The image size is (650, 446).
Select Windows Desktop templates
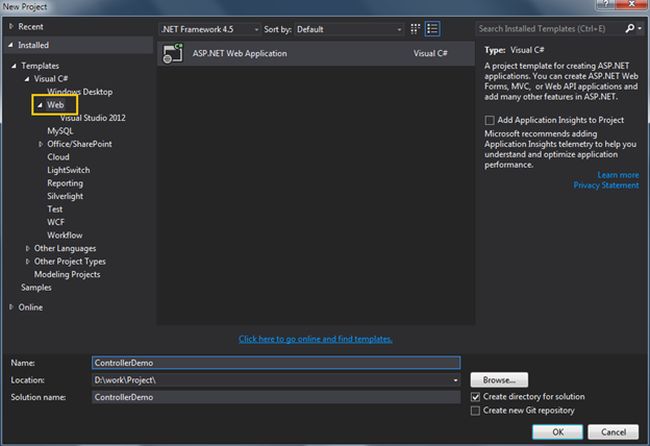coord(80,92)
